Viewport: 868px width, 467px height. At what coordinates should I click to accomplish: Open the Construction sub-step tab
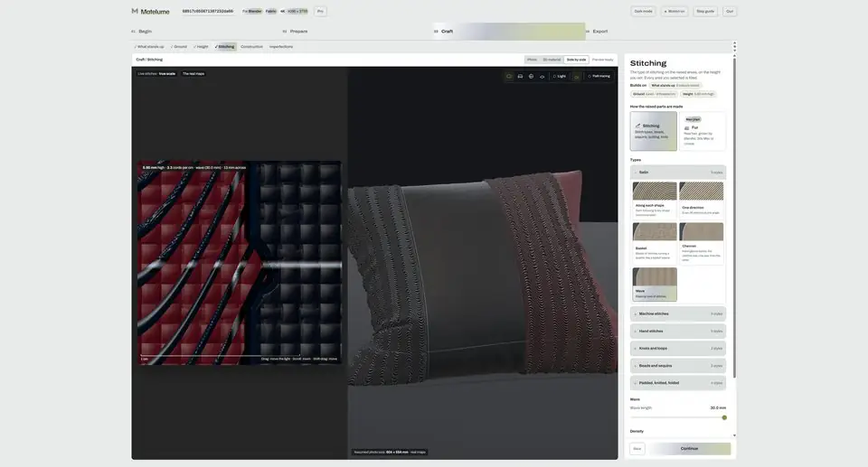pyautogui.click(x=252, y=47)
